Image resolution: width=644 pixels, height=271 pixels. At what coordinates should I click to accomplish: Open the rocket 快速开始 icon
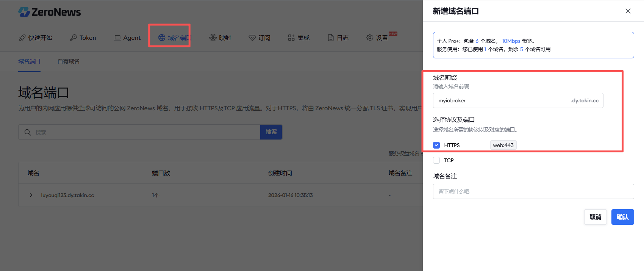point(22,38)
